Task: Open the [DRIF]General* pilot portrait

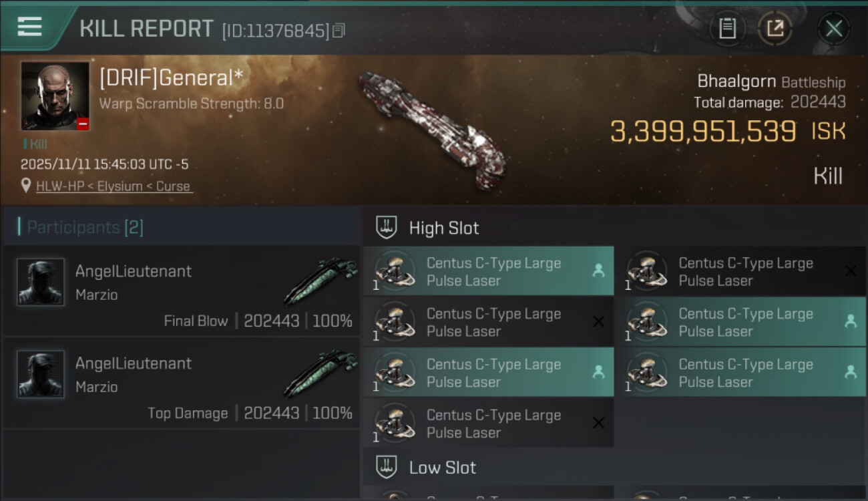Action: pos(55,96)
